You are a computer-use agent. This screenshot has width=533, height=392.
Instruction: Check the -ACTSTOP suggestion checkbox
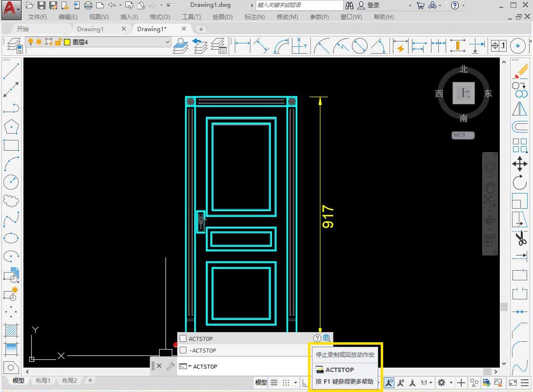click(x=183, y=350)
